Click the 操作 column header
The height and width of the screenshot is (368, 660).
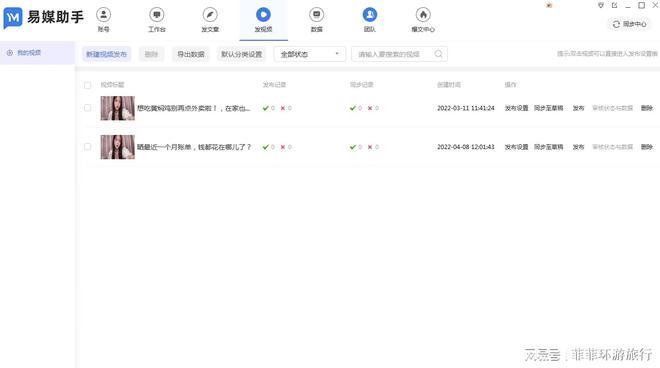(x=511, y=85)
